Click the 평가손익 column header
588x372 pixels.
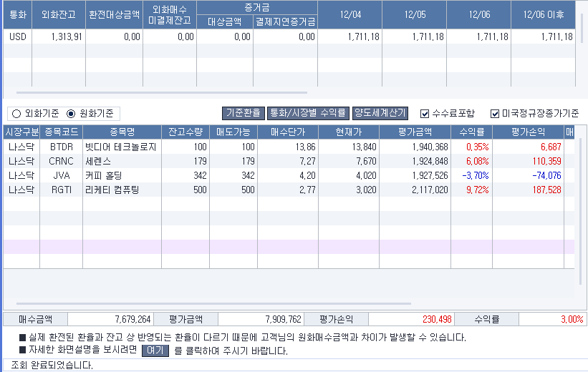pos(528,132)
